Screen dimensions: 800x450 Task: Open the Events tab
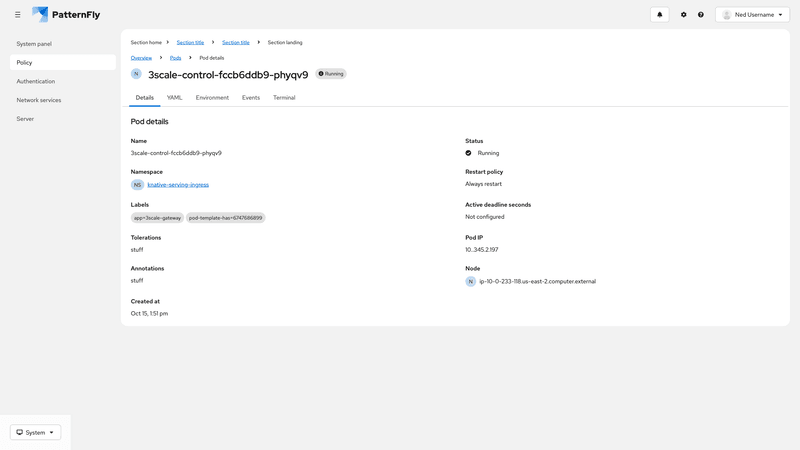pyautogui.click(x=251, y=98)
